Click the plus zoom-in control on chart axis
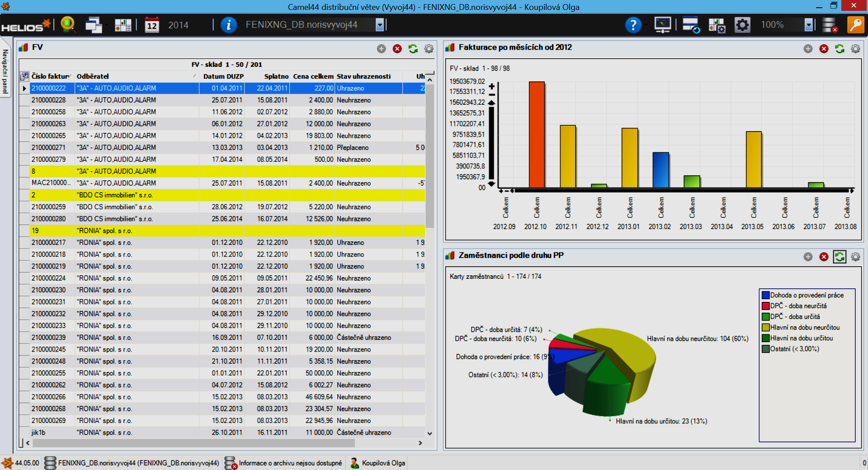 (x=492, y=86)
